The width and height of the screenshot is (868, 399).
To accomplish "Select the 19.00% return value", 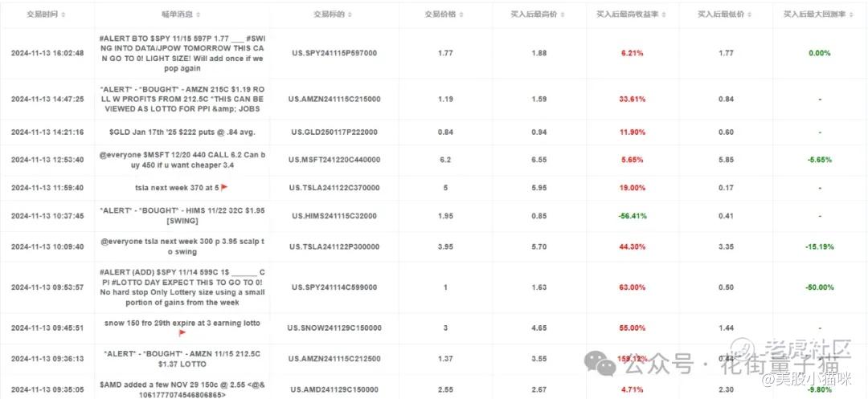I will click(632, 188).
